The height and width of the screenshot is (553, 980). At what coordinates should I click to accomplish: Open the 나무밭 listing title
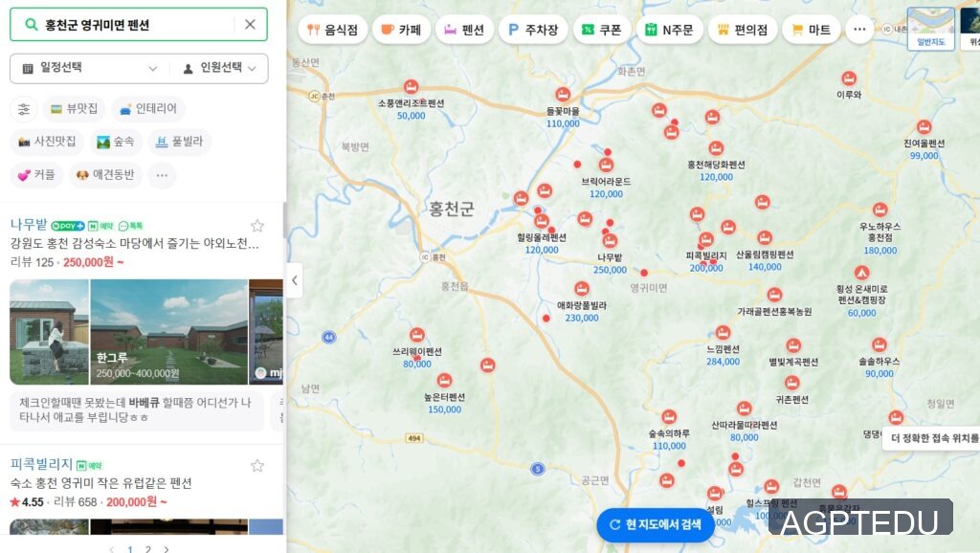(x=29, y=224)
